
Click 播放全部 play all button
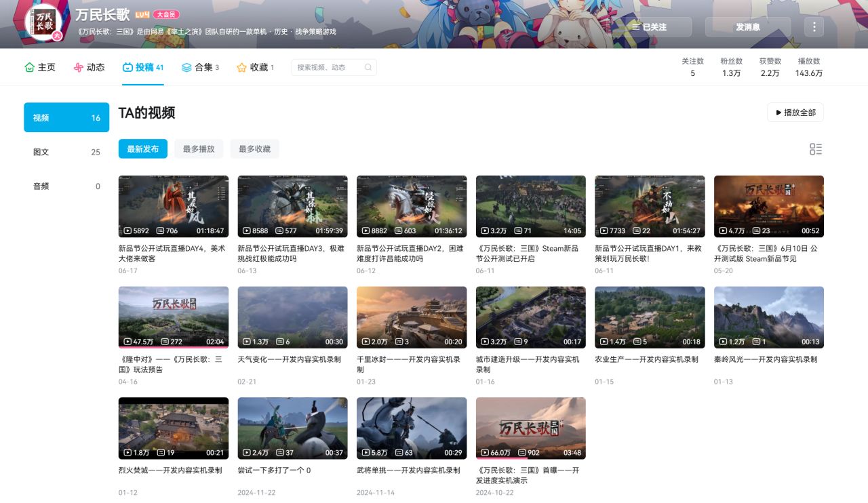coord(795,113)
